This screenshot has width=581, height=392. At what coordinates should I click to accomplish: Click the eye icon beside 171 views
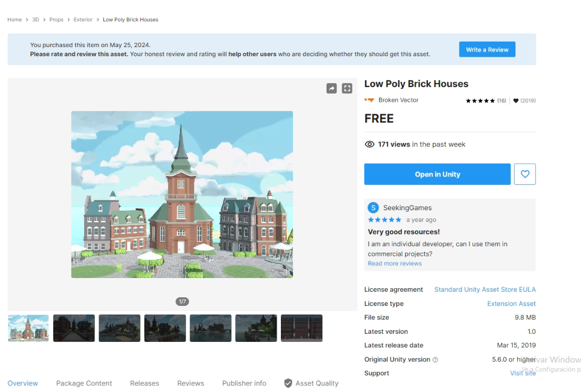[370, 144]
